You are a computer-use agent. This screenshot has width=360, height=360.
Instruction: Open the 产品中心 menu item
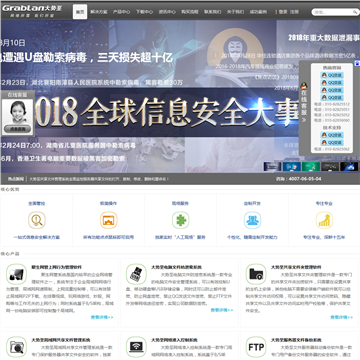point(122,12)
